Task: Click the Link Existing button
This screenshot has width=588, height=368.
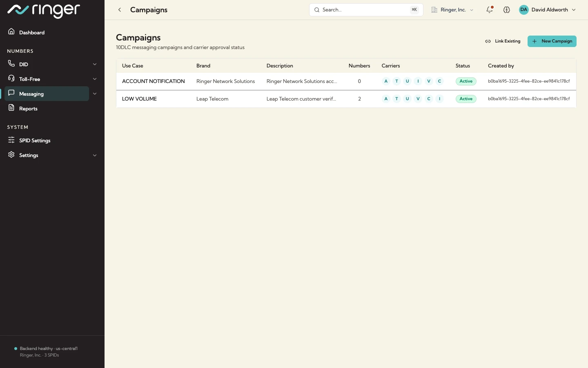Action: 503,41
